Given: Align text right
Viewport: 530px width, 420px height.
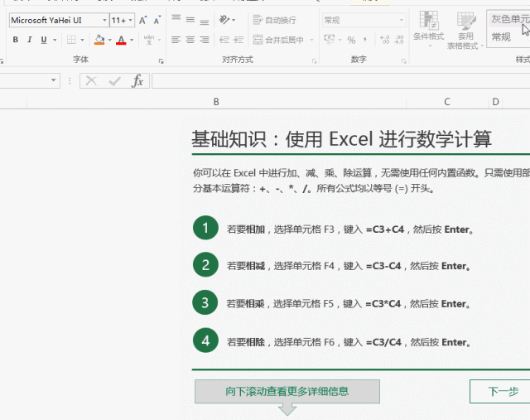Looking at the screenshot, I should 205,40.
